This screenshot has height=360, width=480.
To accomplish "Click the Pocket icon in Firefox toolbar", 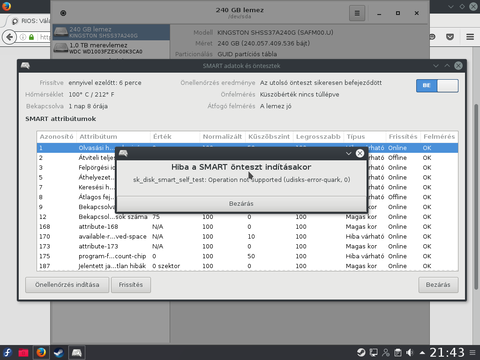I will point(450,37).
